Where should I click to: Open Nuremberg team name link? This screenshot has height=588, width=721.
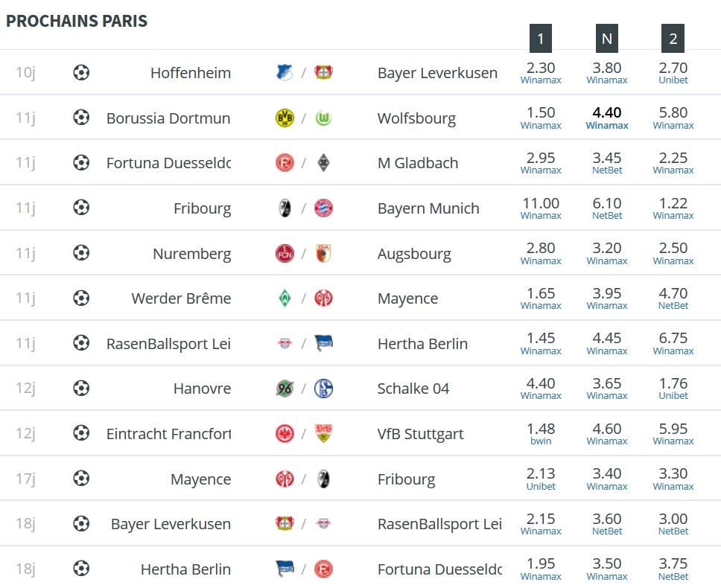191,254
